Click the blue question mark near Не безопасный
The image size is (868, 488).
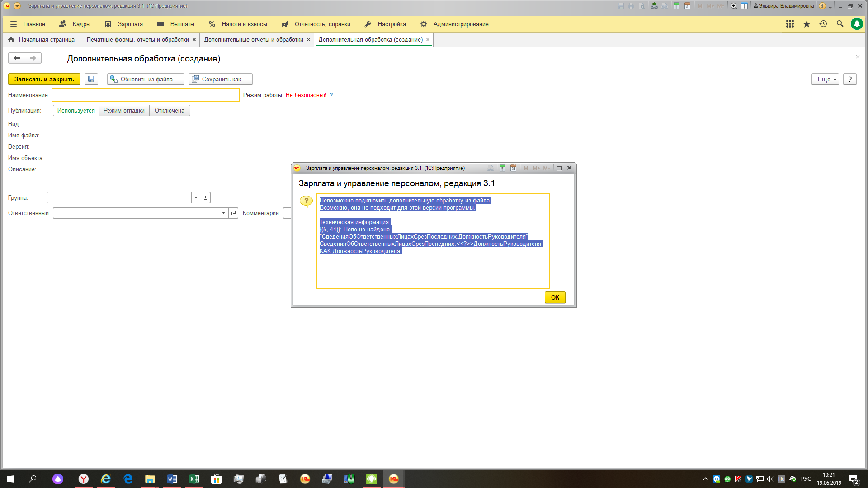[x=331, y=95]
